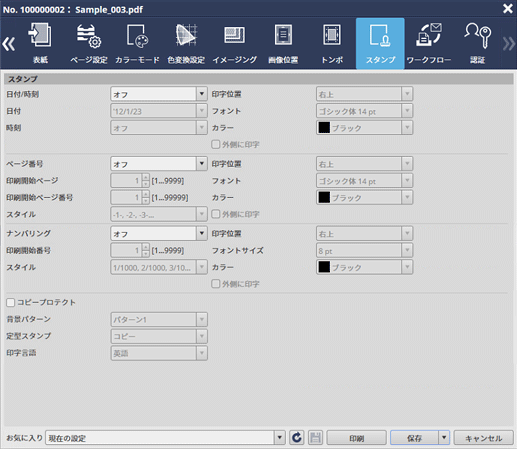Close the Sample_003.pdf dialog

tap(508, 8)
